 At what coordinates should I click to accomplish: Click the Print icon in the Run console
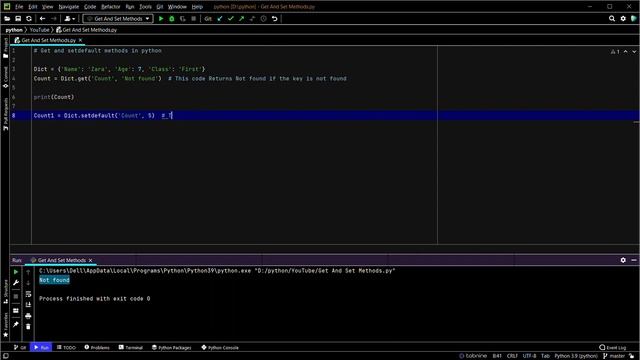(x=28, y=316)
